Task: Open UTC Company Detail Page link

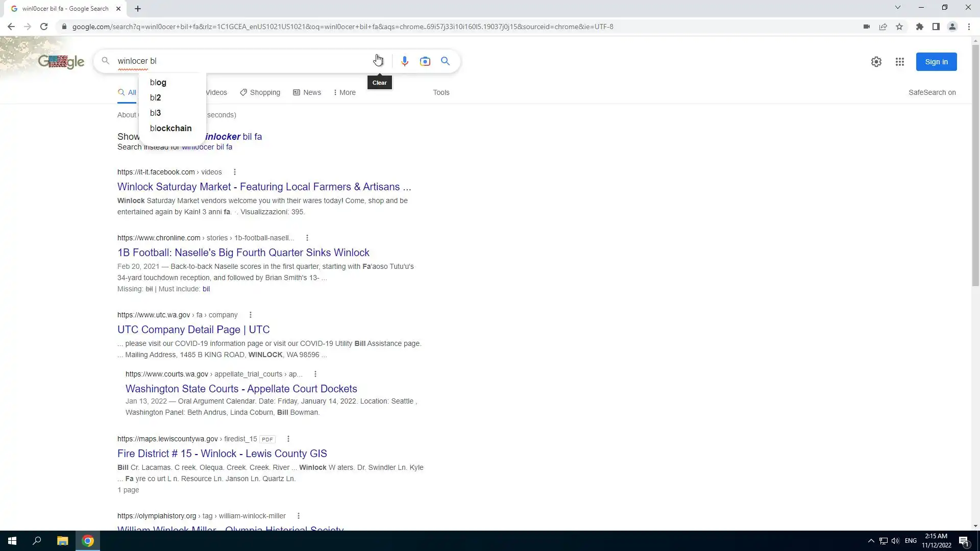Action: [x=193, y=330]
